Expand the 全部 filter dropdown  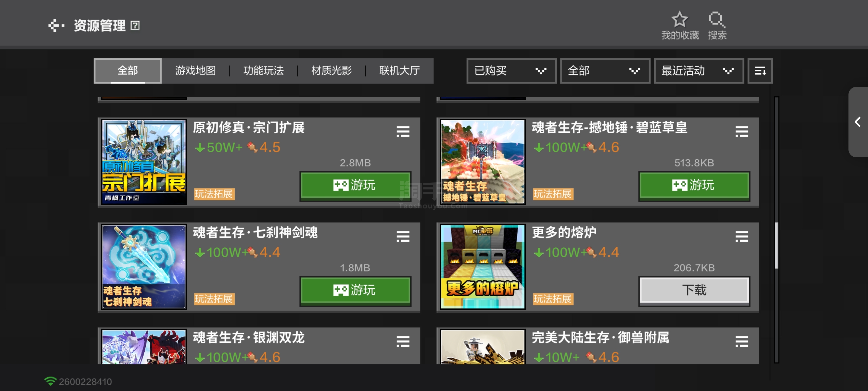point(605,71)
